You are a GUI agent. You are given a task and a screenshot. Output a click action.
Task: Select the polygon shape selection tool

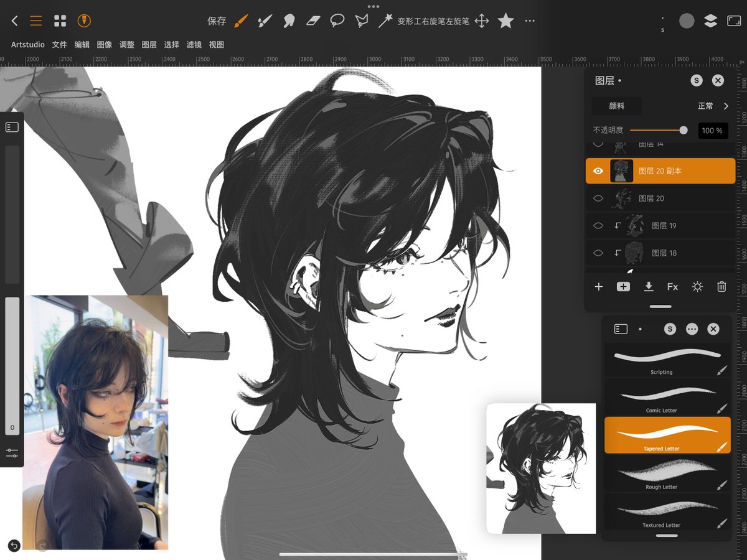click(361, 21)
